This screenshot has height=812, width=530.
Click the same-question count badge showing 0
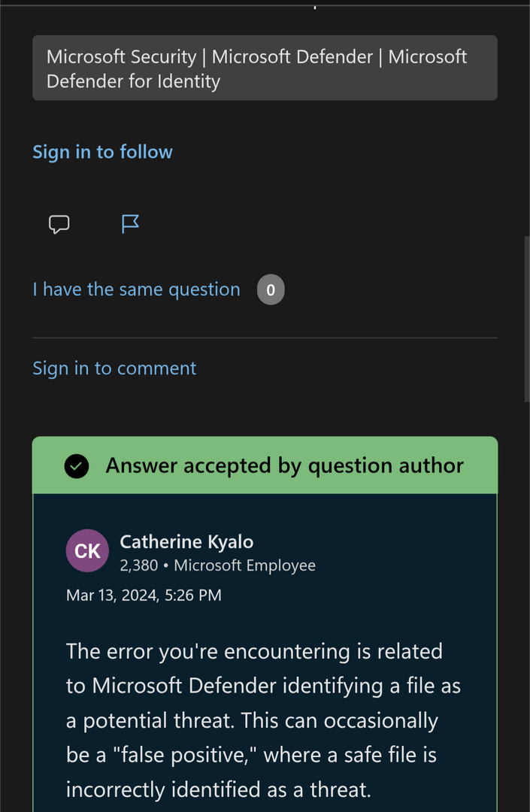coord(271,290)
